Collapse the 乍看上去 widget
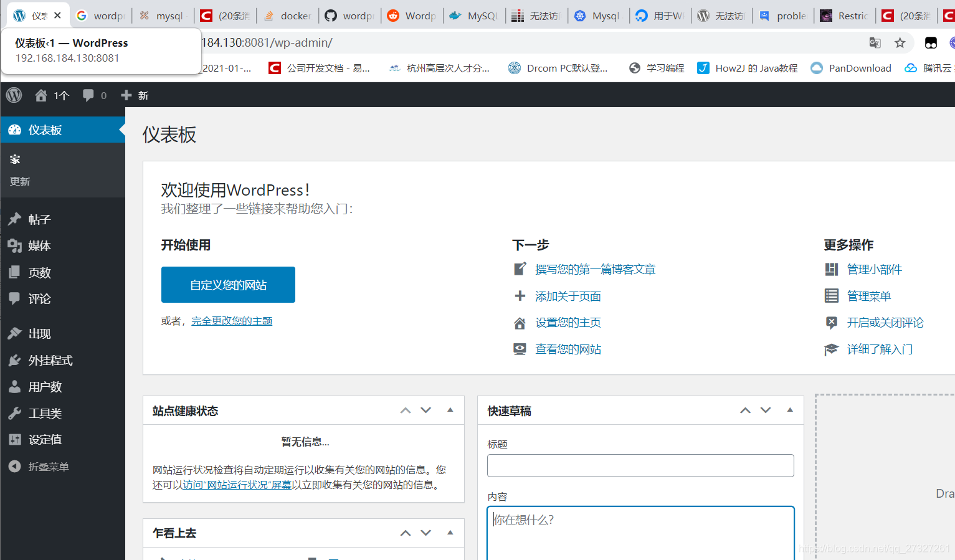Image resolution: width=955 pixels, height=560 pixels. [x=450, y=533]
